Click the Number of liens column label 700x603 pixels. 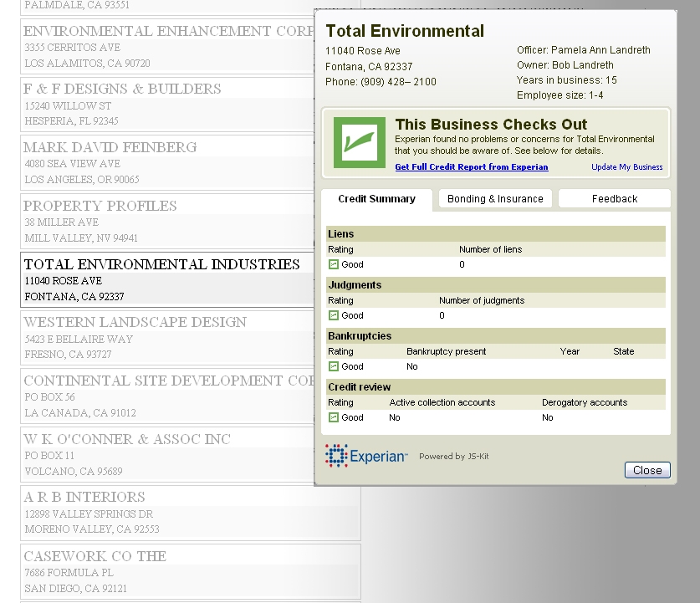pyautogui.click(x=491, y=249)
